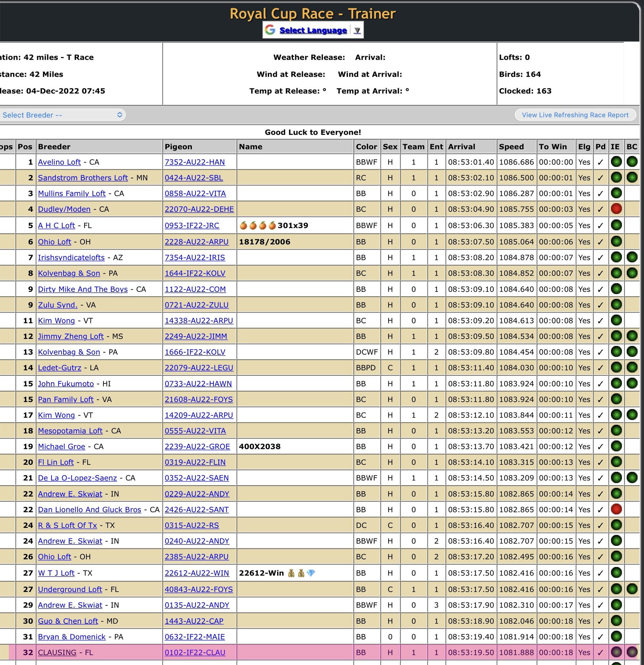The width and height of the screenshot is (644, 665).
Task: Click the BC dot in CLAUSING row
Action: click(632, 652)
